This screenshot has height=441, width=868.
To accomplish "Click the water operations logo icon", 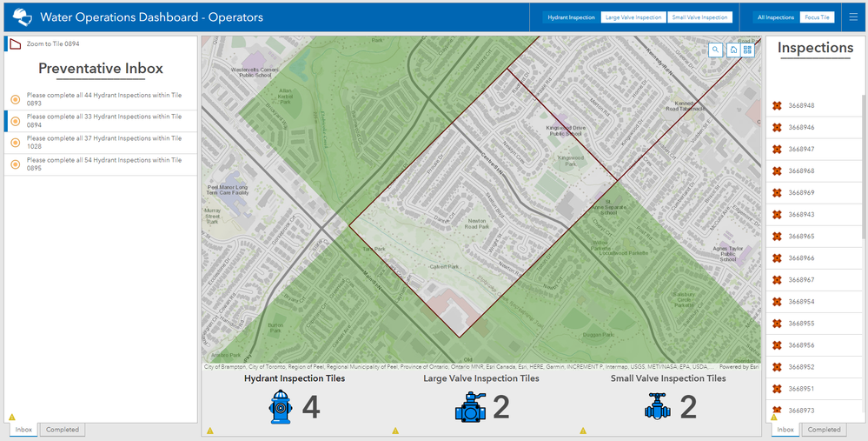I will tap(22, 17).
